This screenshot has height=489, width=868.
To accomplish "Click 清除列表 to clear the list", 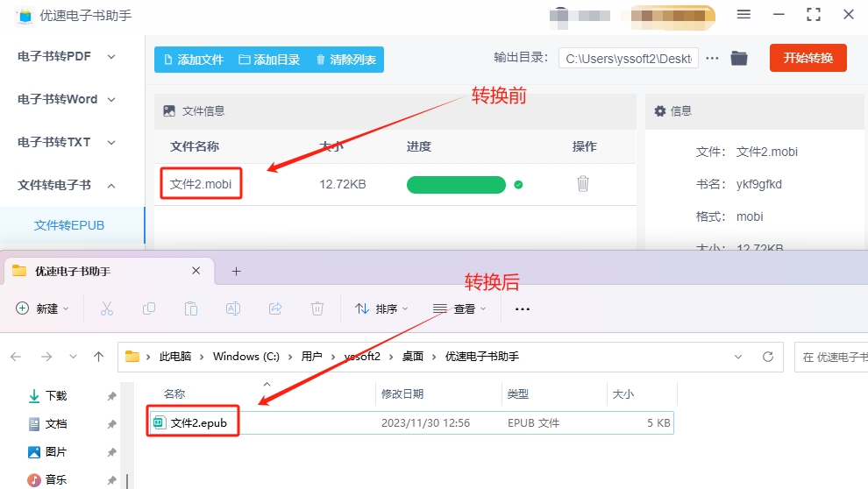I will pos(346,60).
